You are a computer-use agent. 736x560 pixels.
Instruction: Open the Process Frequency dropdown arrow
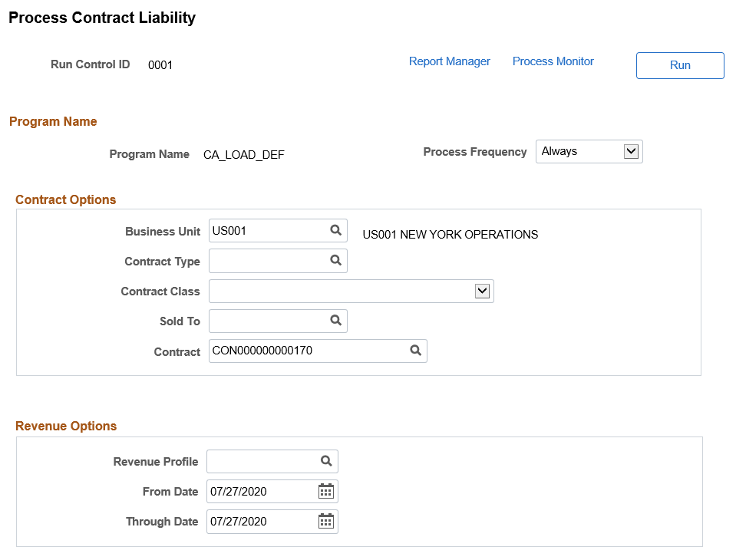632,151
